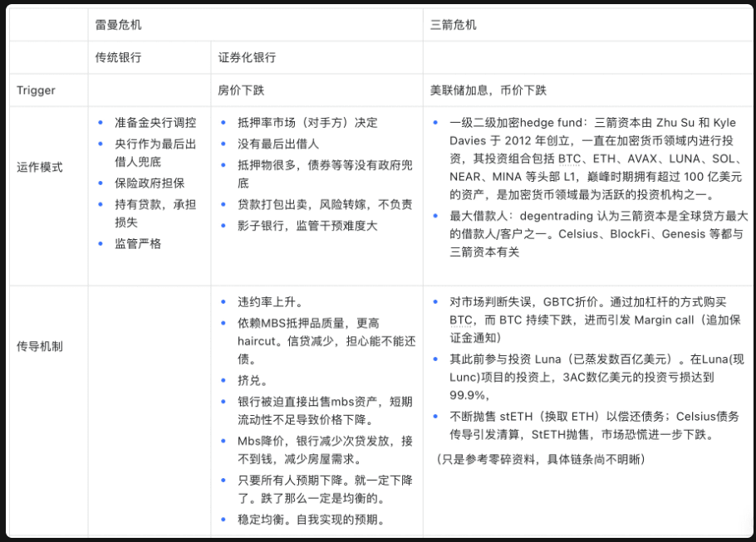
Task: Select the 传导机制 row label
Action: pyautogui.click(x=40, y=346)
